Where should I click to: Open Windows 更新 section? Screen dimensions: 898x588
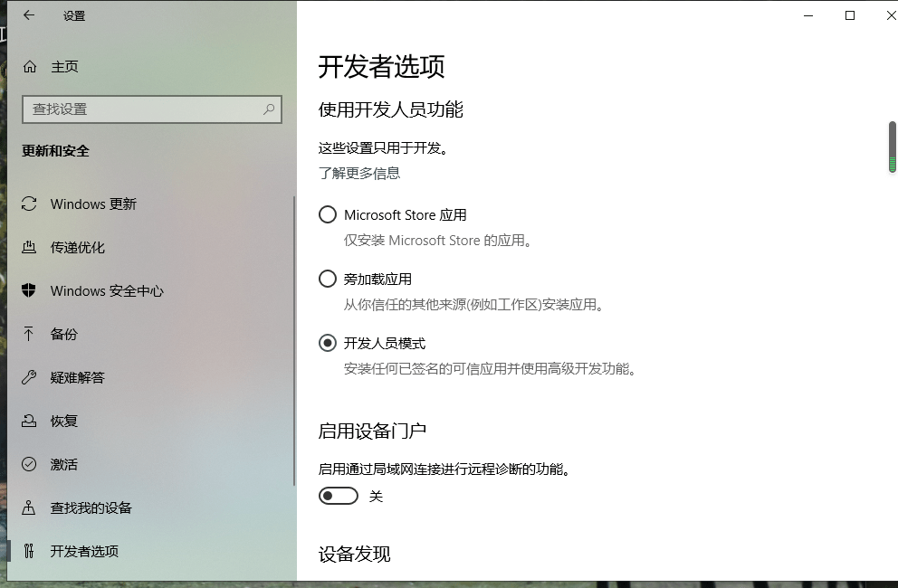point(150,204)
